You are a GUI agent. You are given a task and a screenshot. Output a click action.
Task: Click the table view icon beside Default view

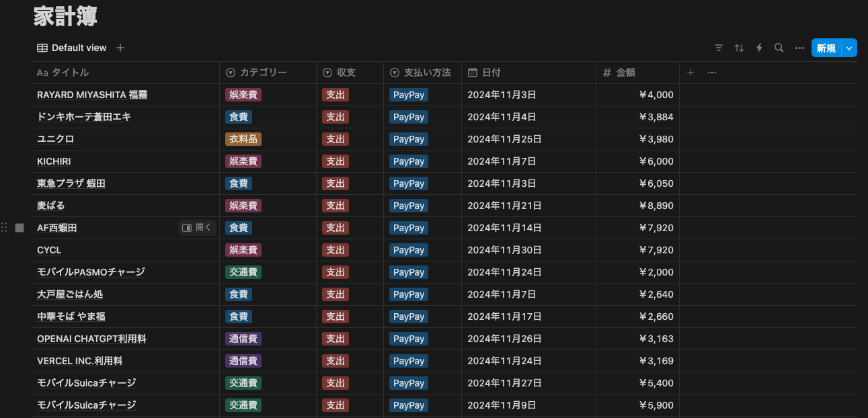coord(42,48)
